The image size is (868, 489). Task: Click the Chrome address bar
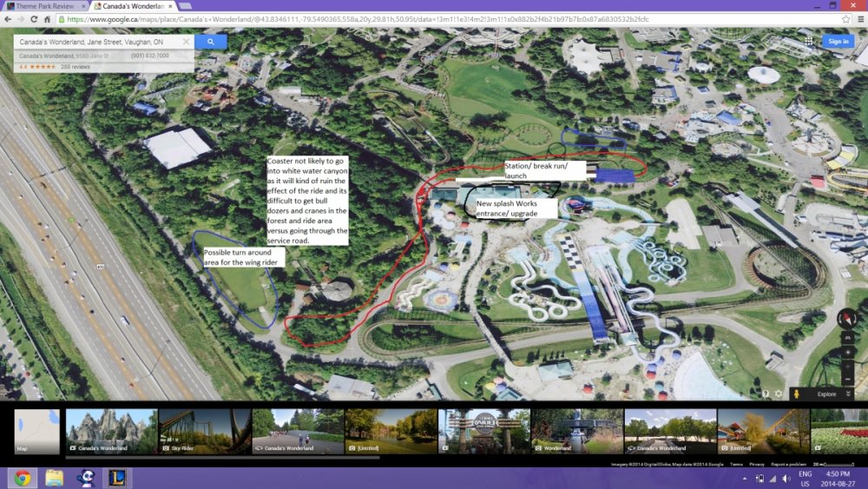tap(434, 18)
